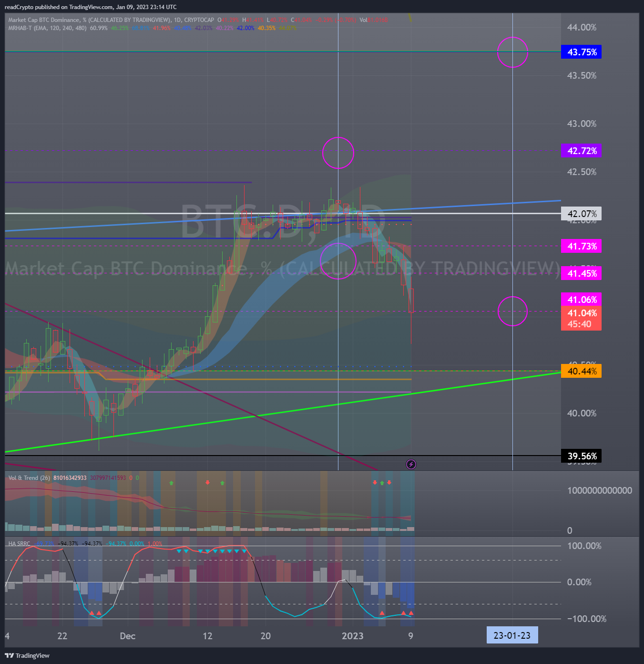
Task: Click the 23-01-23 date label on time axis
Action: pos(512,635)
